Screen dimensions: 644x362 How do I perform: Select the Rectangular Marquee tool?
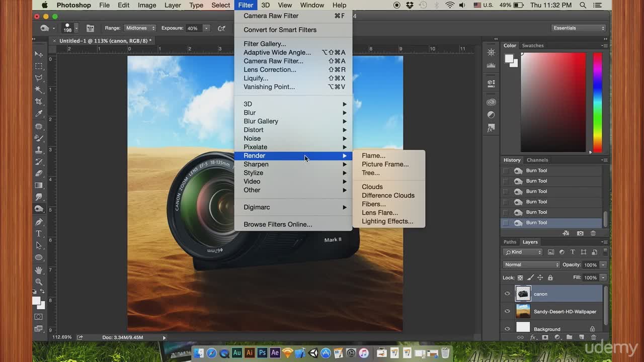coord(39,66)
